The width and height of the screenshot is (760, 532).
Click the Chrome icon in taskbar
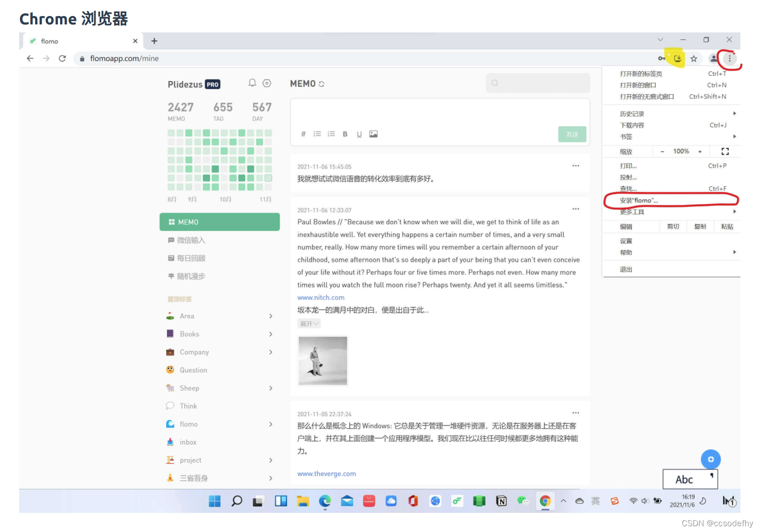click(x=545, y=501)
